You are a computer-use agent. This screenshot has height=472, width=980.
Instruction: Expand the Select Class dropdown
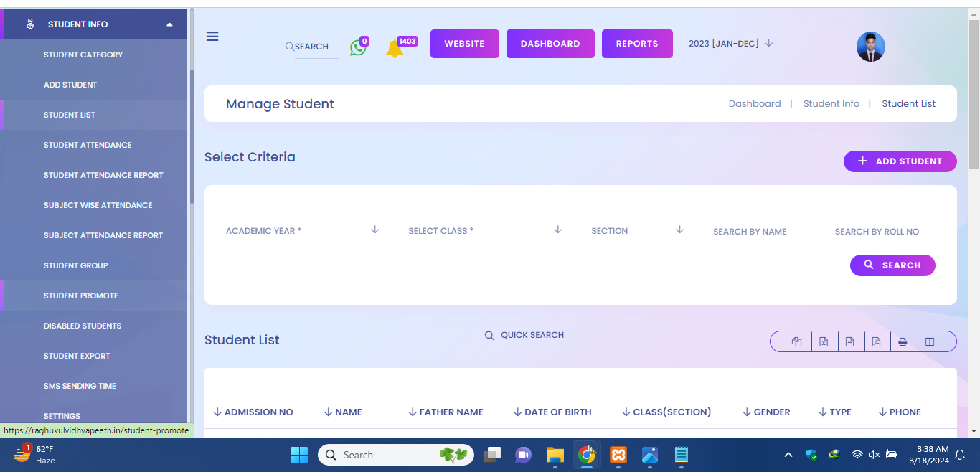[489, 231]
